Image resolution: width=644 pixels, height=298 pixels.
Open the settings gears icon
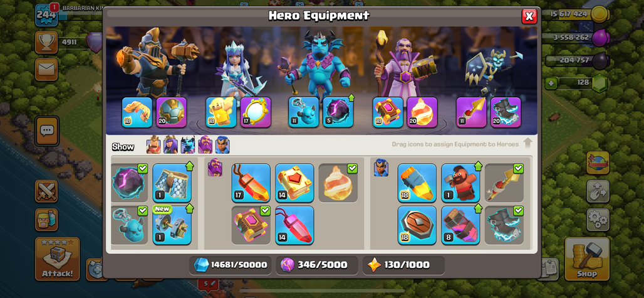598,220
